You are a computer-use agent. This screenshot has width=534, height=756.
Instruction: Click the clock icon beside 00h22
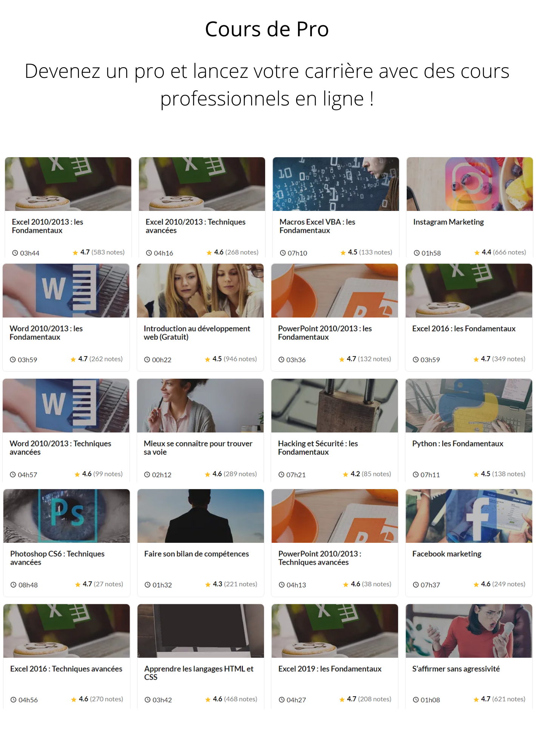coord(147,359)
